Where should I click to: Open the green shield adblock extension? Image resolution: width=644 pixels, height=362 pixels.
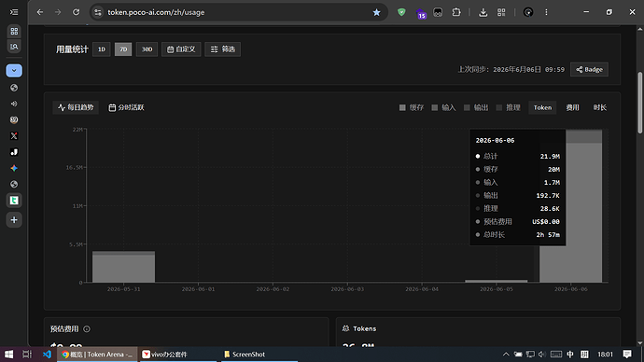401,12
